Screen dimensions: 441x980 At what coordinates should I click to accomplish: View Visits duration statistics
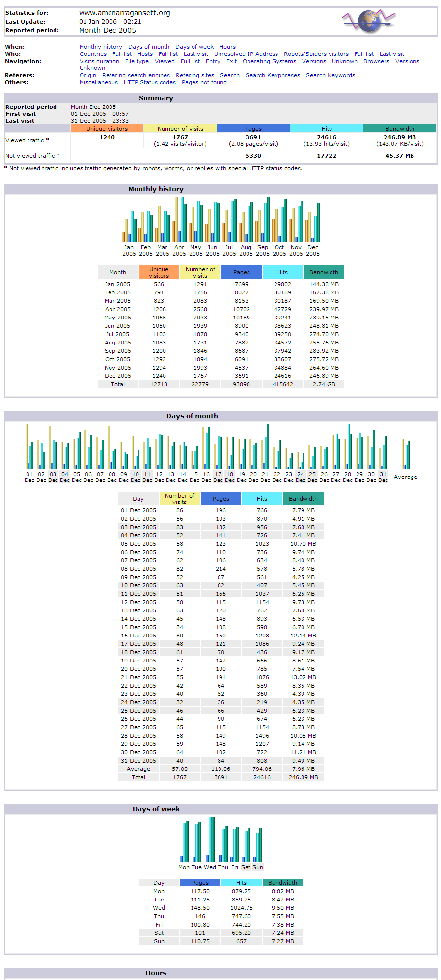(99, 62)
